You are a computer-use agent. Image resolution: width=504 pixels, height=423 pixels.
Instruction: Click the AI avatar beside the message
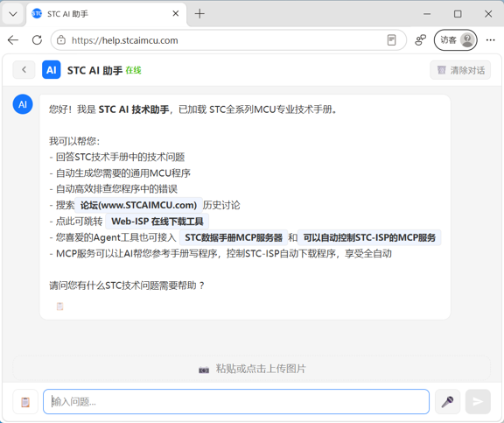coord(23,104)
